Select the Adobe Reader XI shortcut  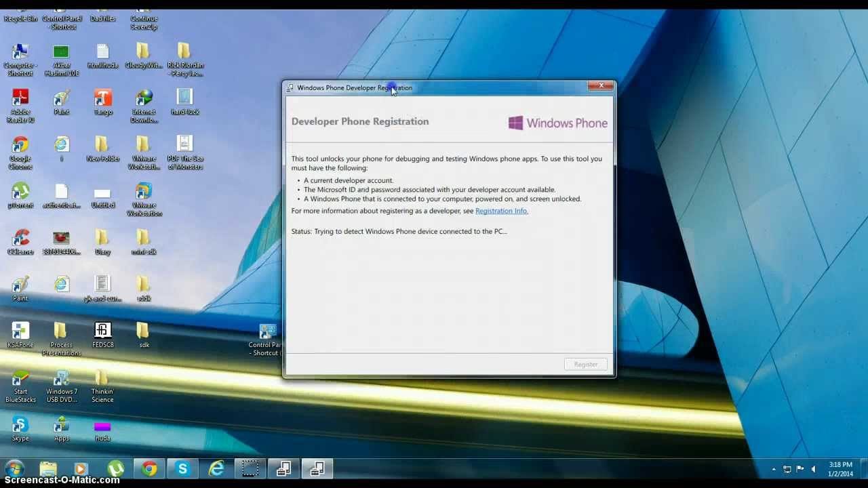tap(20, 107)
